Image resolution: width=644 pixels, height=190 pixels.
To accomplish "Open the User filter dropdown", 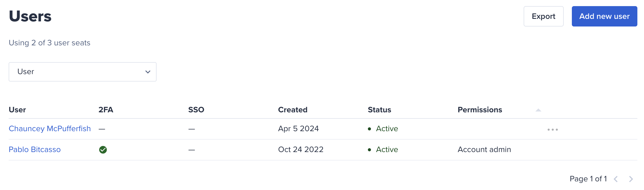I will point(82,72).
